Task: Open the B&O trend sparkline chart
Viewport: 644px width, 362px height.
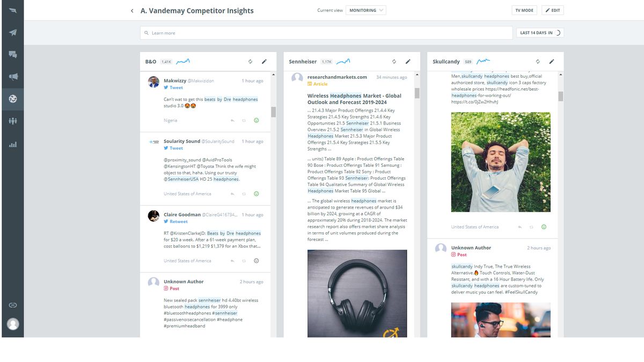Action: pos(182,62)
